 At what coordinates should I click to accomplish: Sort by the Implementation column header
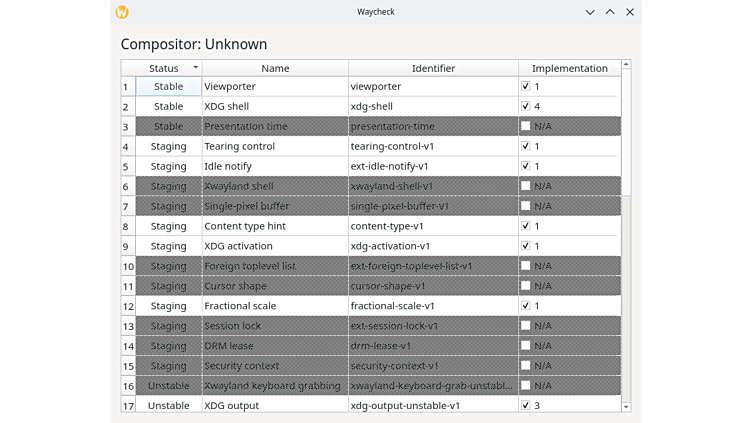pyautogui.click(x=569, y=68)
